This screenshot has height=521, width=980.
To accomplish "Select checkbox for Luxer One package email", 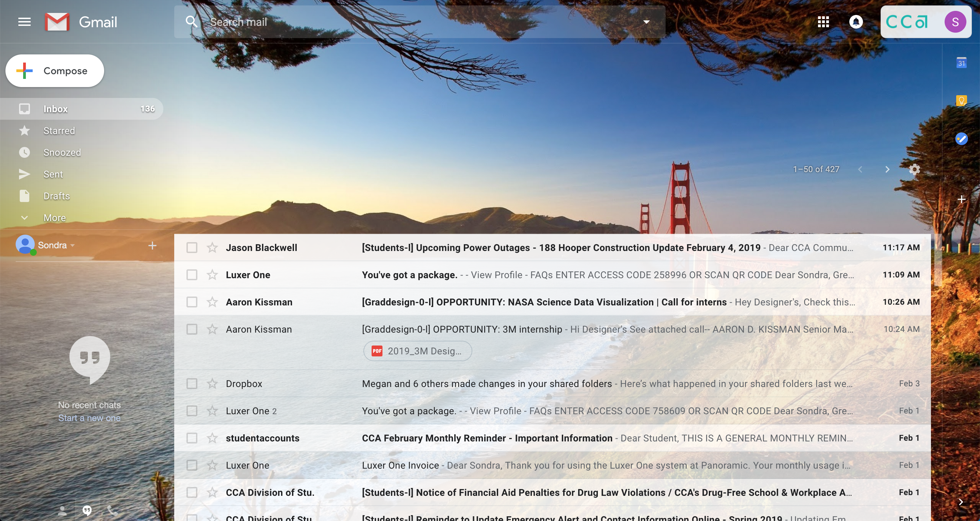I will coord(192,275).
